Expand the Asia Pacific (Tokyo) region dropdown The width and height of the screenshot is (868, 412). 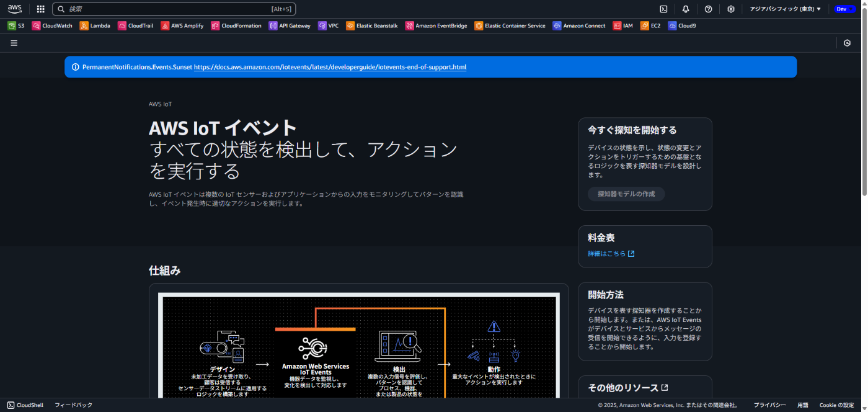click(785, 9)
